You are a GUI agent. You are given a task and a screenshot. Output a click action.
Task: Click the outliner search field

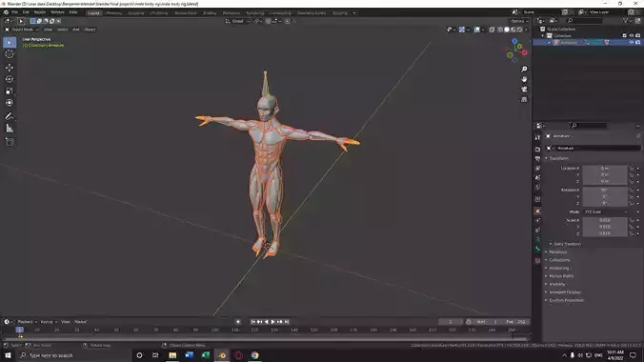pyautogui.click(x=585, y=21)
